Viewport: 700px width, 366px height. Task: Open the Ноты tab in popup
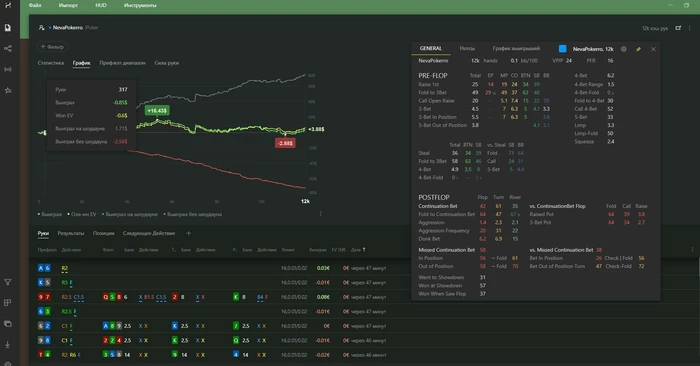tap(467, 48)
